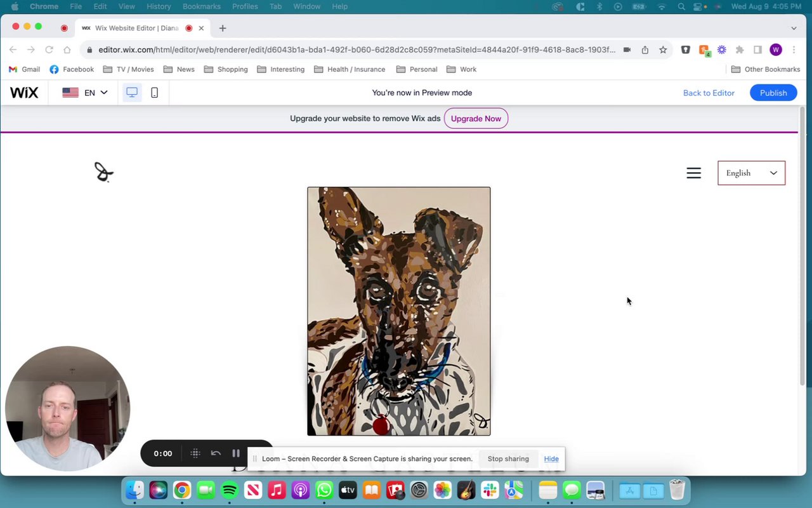
Task: Open the Chrome profile W avatar
Action: [776, 50]
